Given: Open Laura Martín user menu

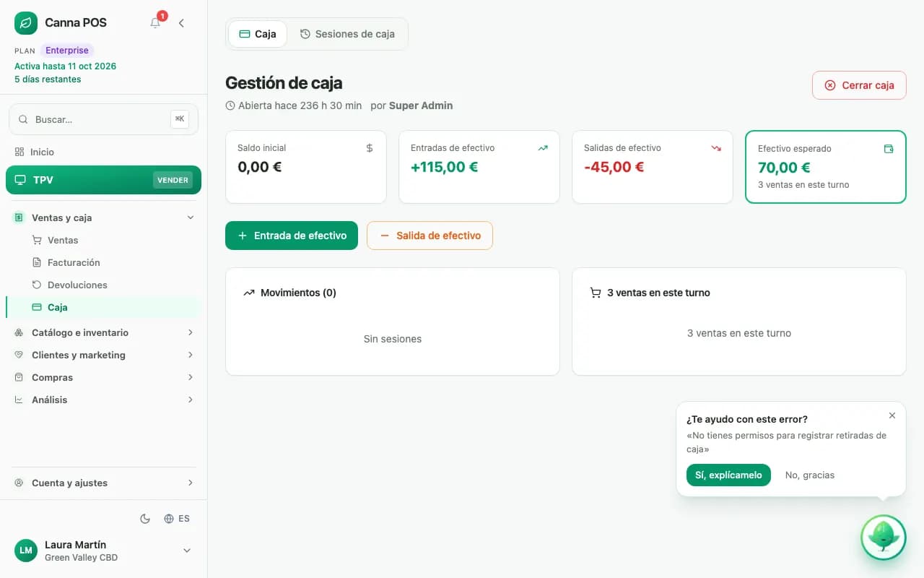Looking at the screenshot, I should pos(103,551).
